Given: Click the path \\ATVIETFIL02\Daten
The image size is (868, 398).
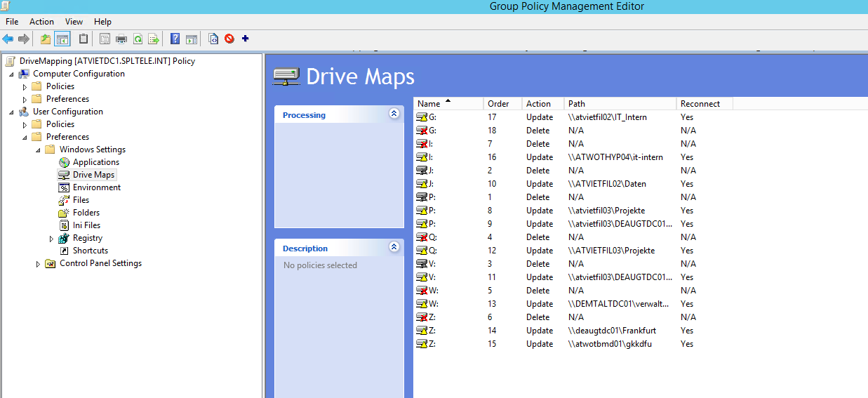Looking at the screenshot, I should (607, 184).
